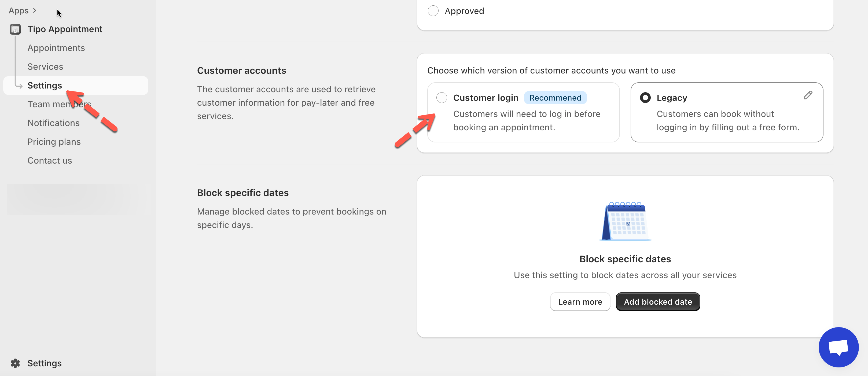This screenshot has height=376, width=868.
Task: Expand the Apps chevron in sidebar
Action: click(x=34, y=11)
